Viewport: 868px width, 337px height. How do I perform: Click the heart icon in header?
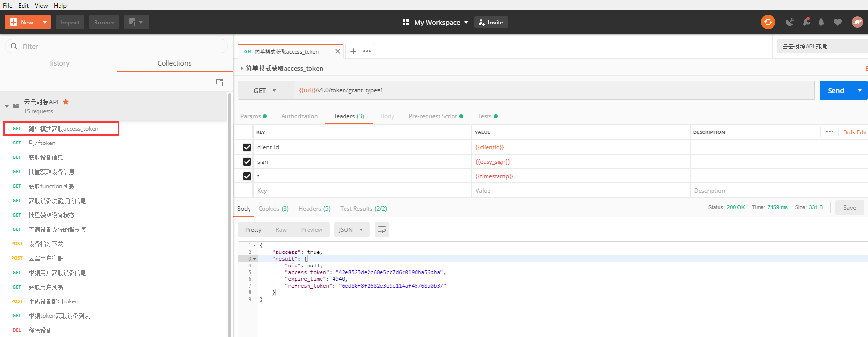click(x=837, y=22)
